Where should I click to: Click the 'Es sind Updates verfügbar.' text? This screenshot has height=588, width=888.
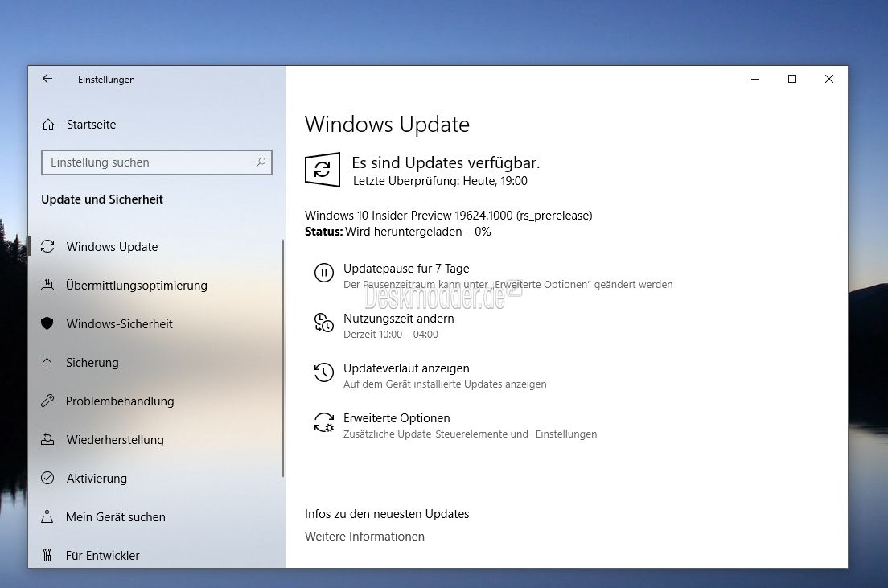click(446, 162)
